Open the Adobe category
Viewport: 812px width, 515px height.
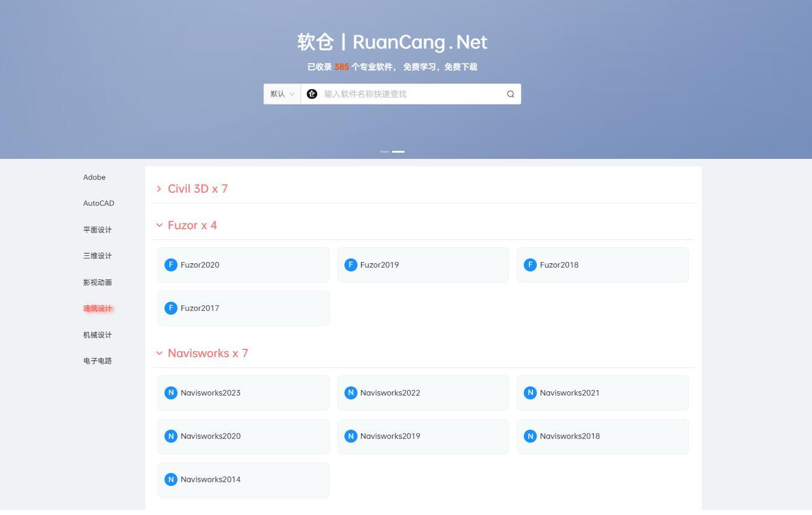(95, 177)
